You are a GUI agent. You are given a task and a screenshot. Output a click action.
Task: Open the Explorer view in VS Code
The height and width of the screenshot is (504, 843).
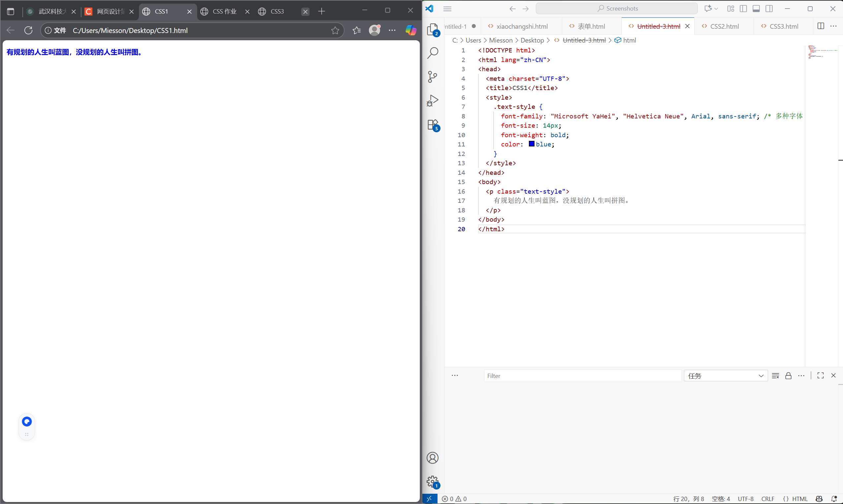432,29
